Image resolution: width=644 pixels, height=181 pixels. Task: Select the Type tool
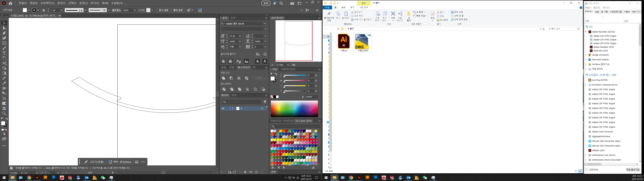point(4,53)
